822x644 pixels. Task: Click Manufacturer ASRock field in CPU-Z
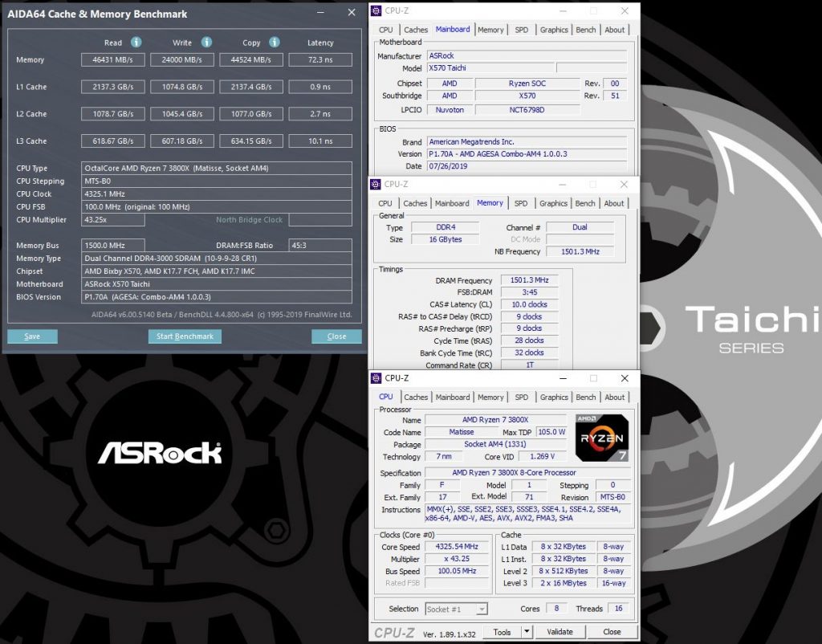click(527, 55)
